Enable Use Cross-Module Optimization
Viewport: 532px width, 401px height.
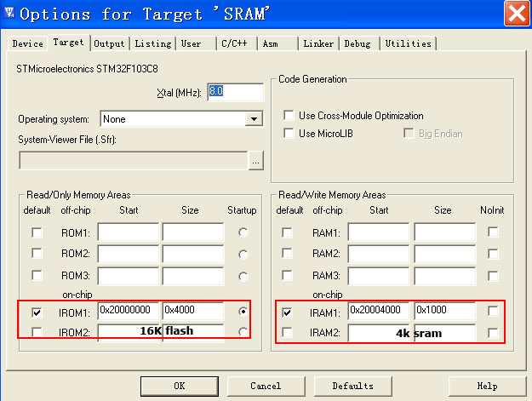coord(288,116)
